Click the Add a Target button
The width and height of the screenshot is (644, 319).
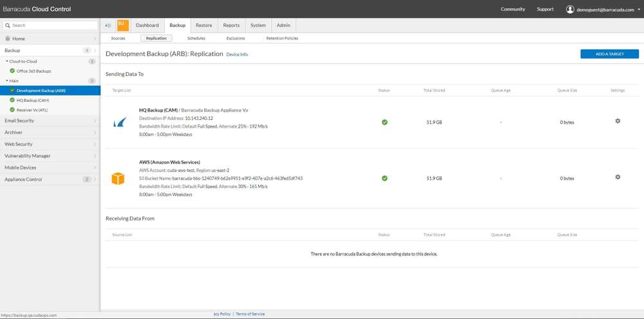609,54
